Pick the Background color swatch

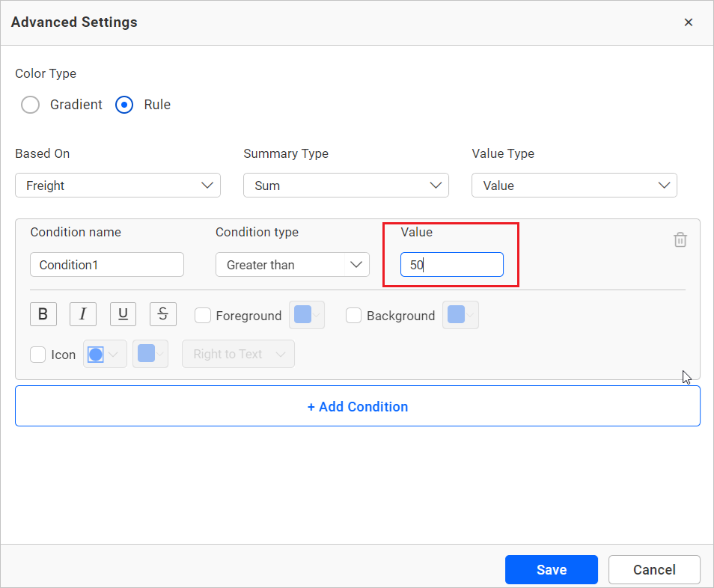point(460,315)
